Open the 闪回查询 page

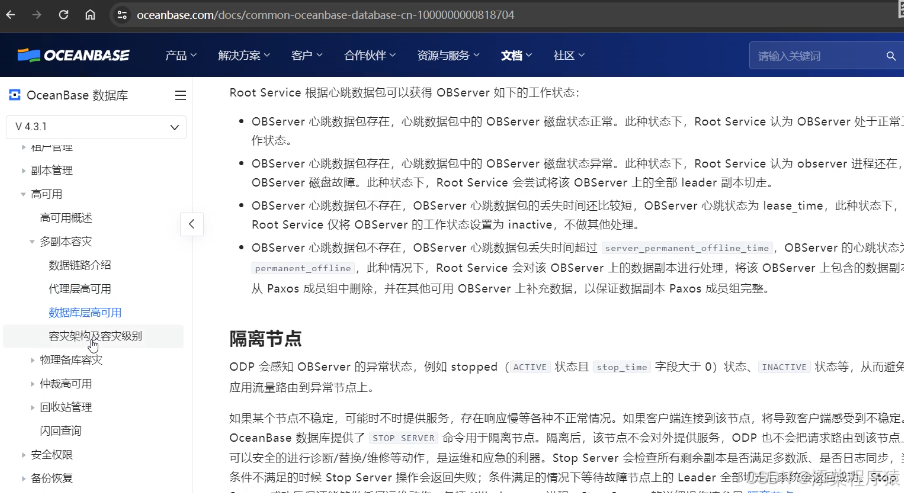coord(61,431)
